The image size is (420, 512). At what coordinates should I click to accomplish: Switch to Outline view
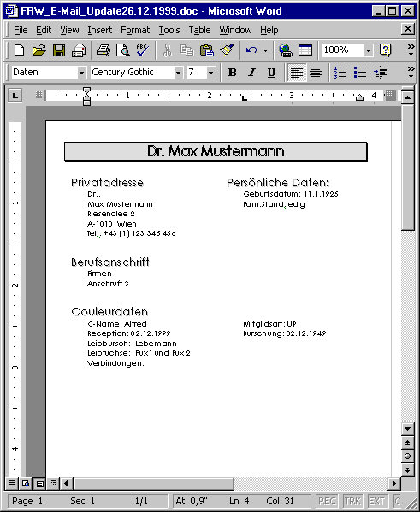coord(53,483)
